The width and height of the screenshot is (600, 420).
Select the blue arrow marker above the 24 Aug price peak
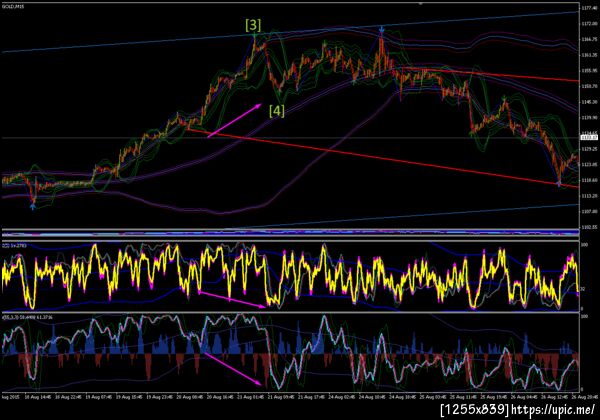click(382, 29)
